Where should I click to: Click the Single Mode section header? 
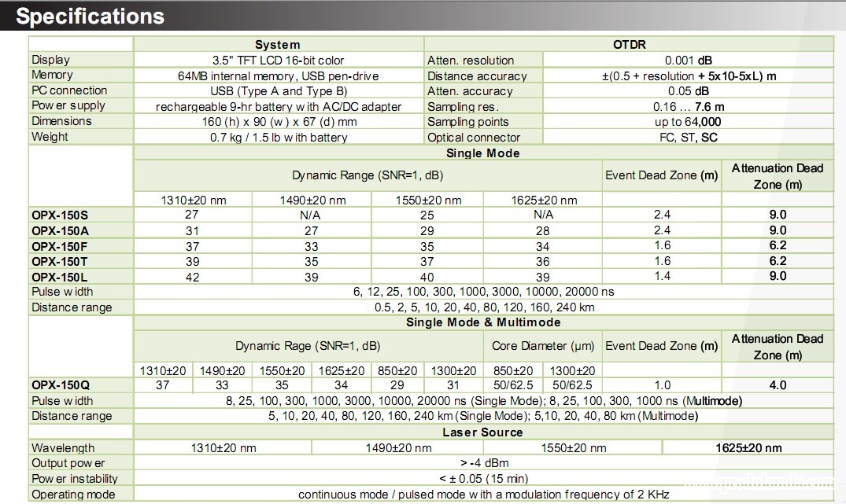482,153
